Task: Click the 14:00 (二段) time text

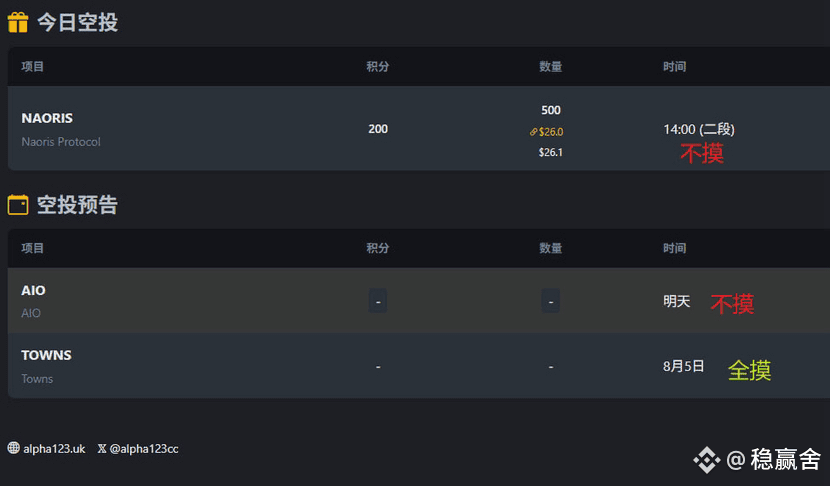Action: coord(699,129)
